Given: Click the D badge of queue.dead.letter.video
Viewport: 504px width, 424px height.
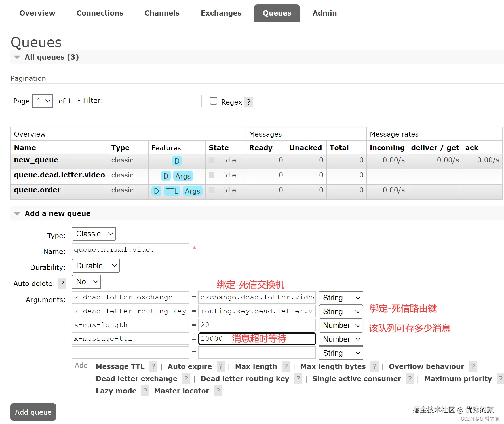Looking at the screenshot, I should pyautogui.click(x=166, y=176).
